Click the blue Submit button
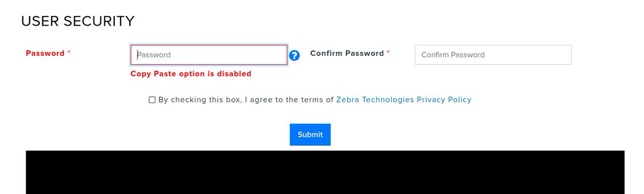644x194 pixels. pos(310,135)
